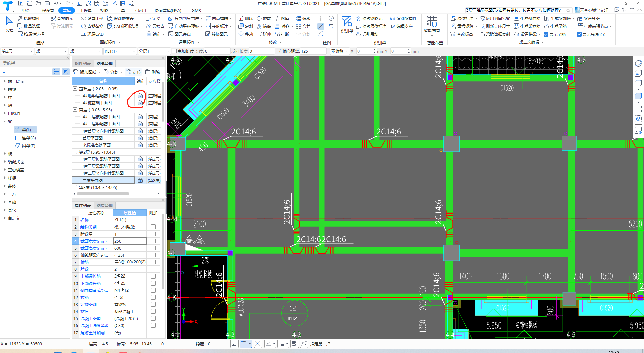
Task: Toggle 显示高强节点 checkbox
Action: [579, 34]
